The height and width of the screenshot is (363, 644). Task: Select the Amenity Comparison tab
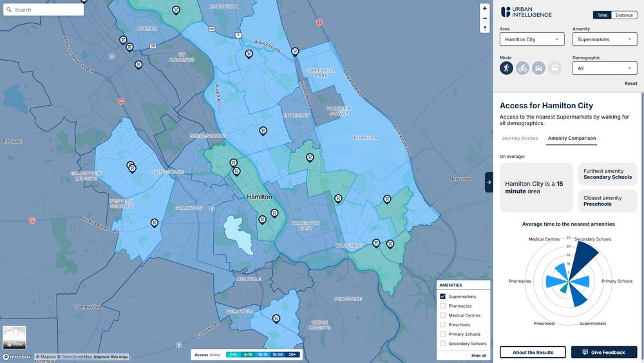(572, 139)
